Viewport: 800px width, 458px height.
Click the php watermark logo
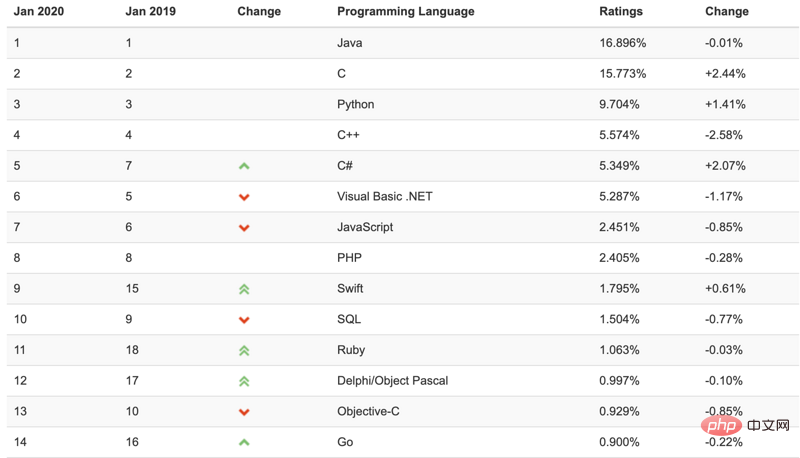click(x=721, y=424)
